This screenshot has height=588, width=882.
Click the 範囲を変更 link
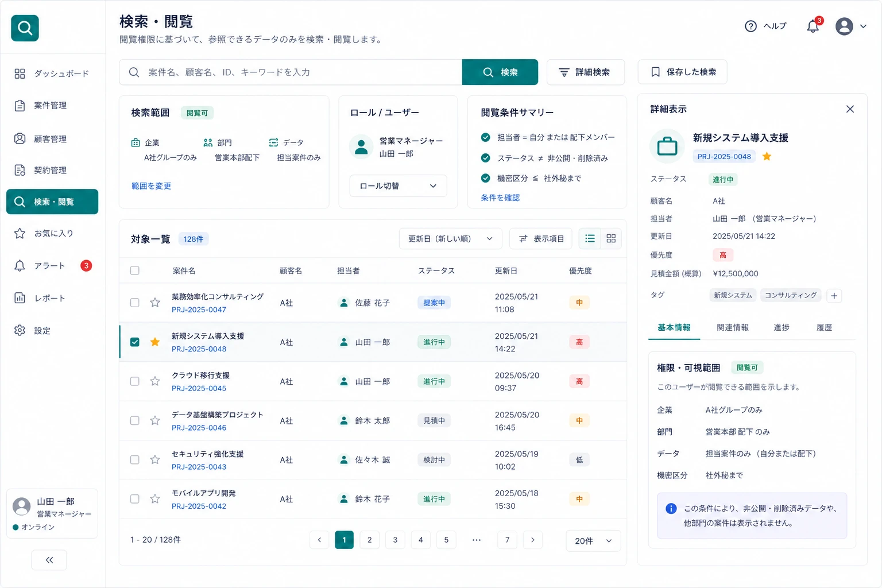coord(151,186)
